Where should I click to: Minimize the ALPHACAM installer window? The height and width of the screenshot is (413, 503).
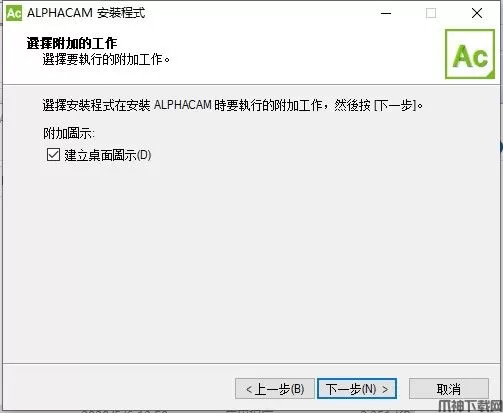(386, 13)
